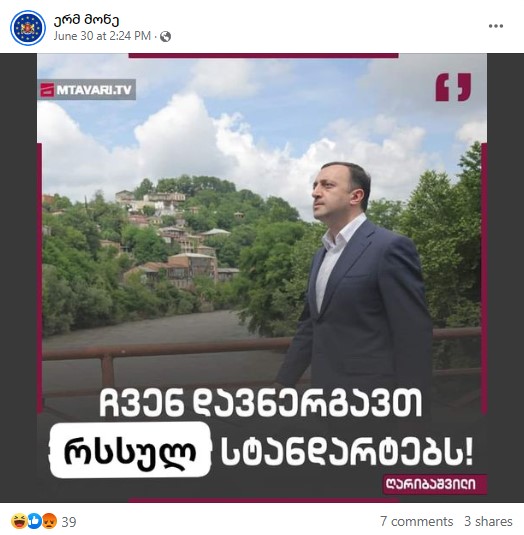The image size is (524, 535).
Task: Click the Angry reaction emoji
Action: coord(49,521)
